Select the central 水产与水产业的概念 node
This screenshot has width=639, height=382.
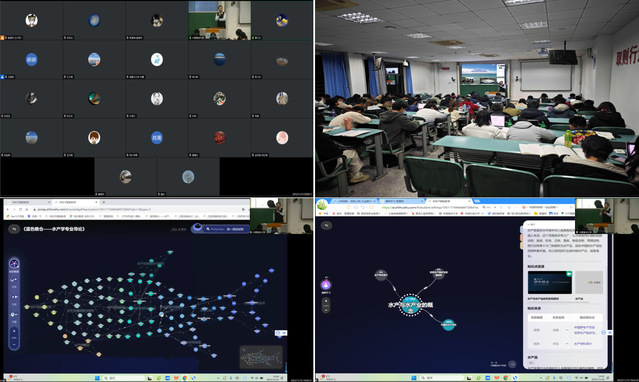[411, 305]
